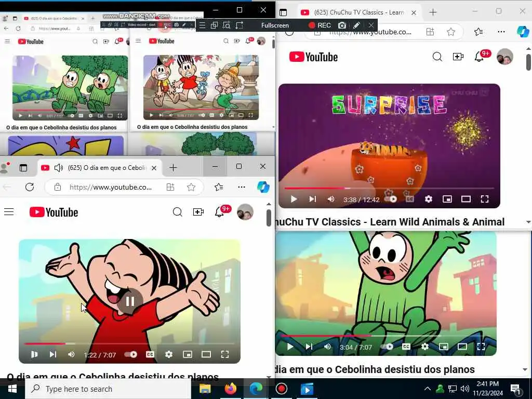Play the ChuChu TV Surprise video
The height and width of the screenshot is (399, 532).
click(x=294, y=199)
